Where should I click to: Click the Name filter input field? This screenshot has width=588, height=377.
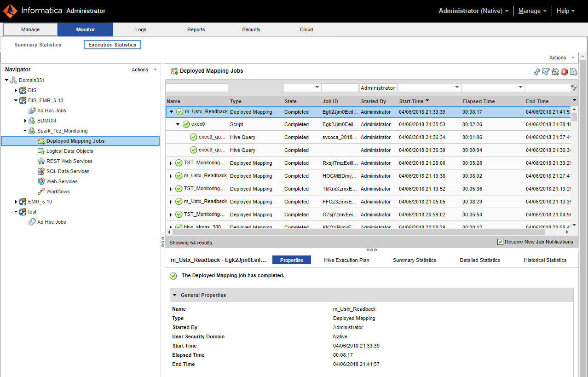(x=196, y=87)
